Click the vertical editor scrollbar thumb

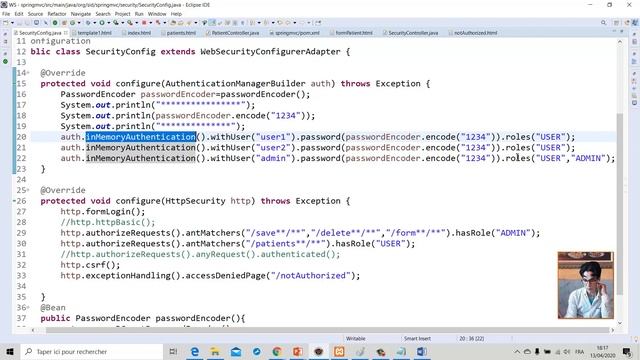click(620, 204)
